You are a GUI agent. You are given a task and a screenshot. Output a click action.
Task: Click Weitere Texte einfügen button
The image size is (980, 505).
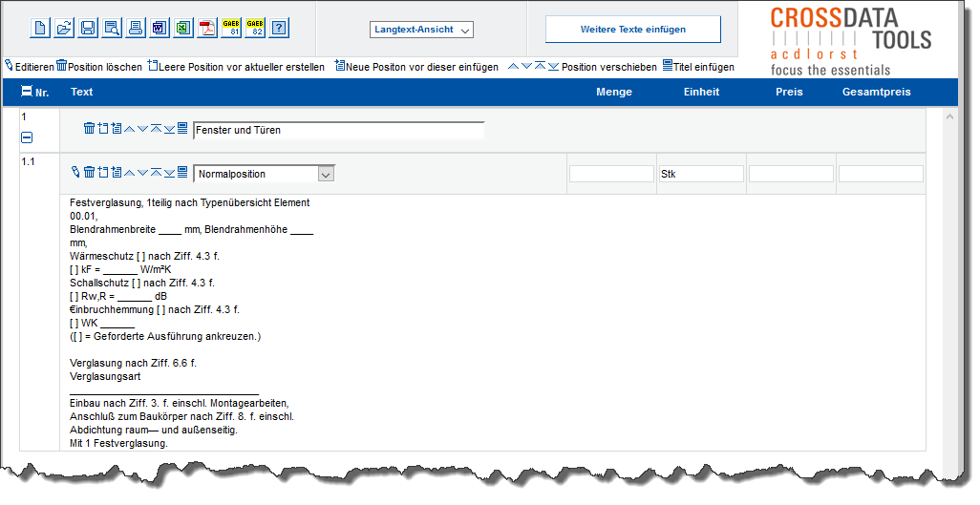pyautogui.click(x=632, y=30)
